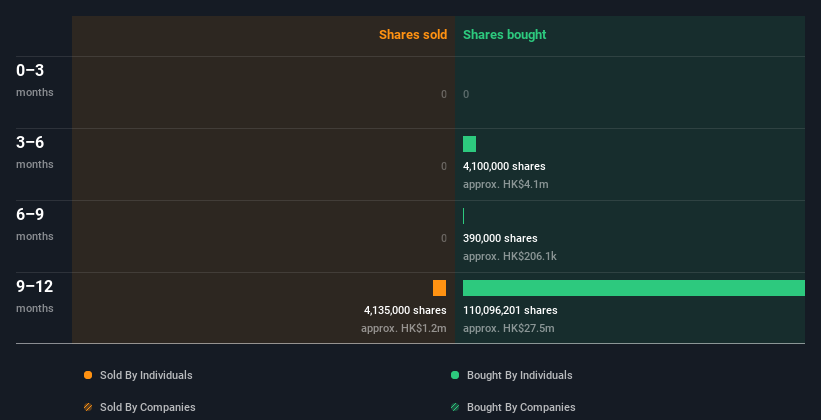The height and width of the screenshot is (420, 821).
Task: Click the Shares bought column header
Action: click(x=505, y=35)
